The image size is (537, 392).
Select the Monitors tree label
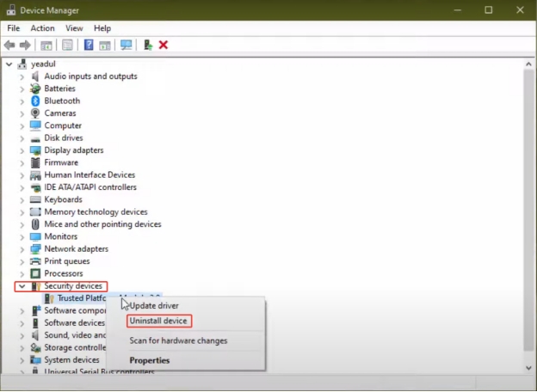60,236
